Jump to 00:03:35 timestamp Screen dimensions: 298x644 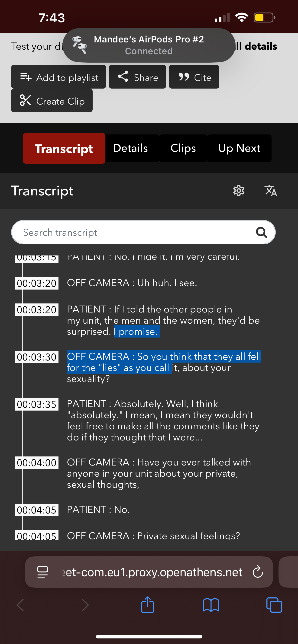(36, 404)
